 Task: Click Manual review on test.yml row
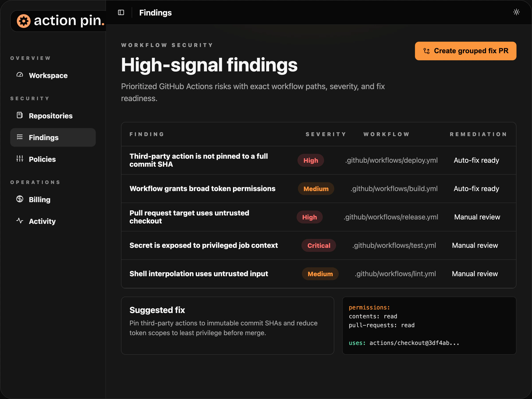475,246
